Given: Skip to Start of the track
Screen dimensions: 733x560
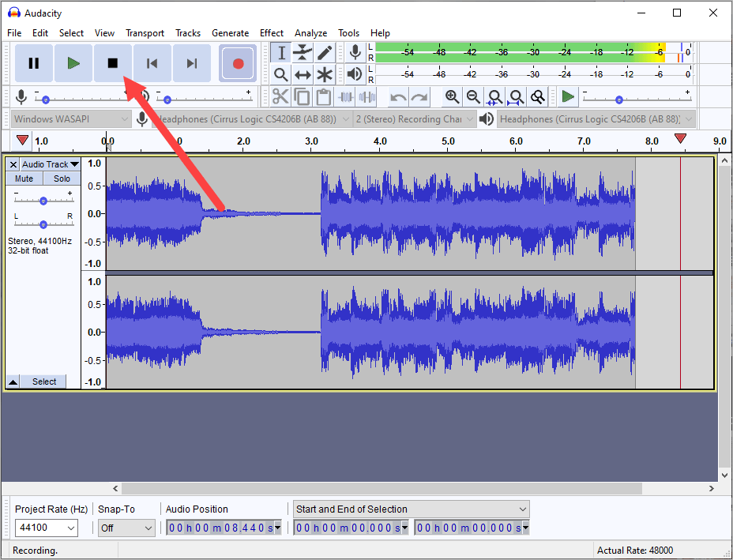Looking at the screenshot, I should pyautogui.click(x=152, y=63).
